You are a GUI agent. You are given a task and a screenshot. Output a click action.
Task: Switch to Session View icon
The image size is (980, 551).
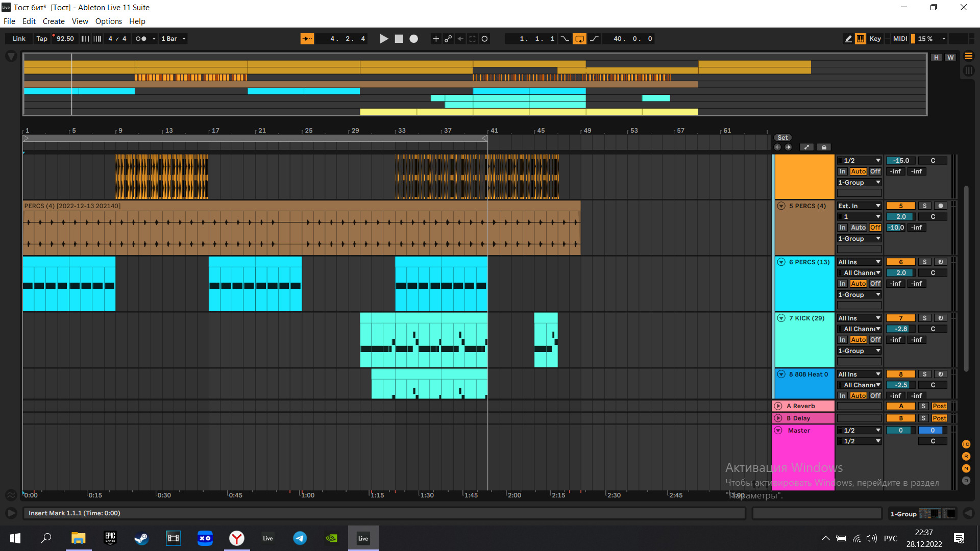pos(968,71)
